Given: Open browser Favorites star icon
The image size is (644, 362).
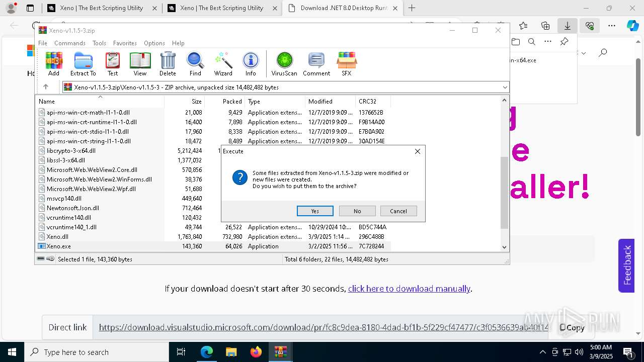Looking at the screenshot, I should 523,26.
